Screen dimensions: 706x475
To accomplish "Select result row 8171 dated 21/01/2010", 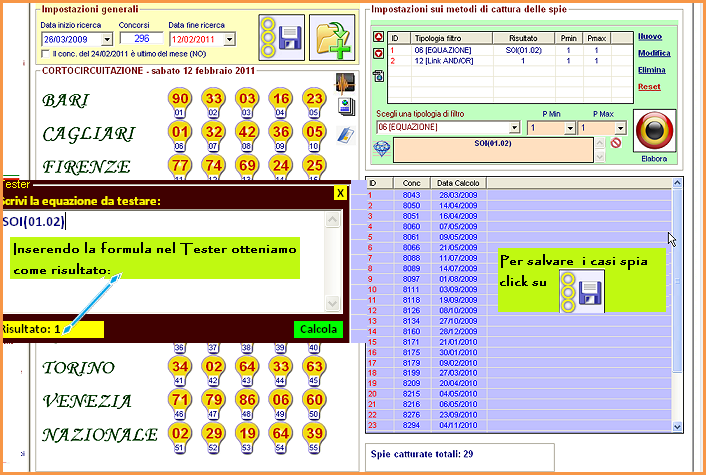I will [x=519, y=342].
